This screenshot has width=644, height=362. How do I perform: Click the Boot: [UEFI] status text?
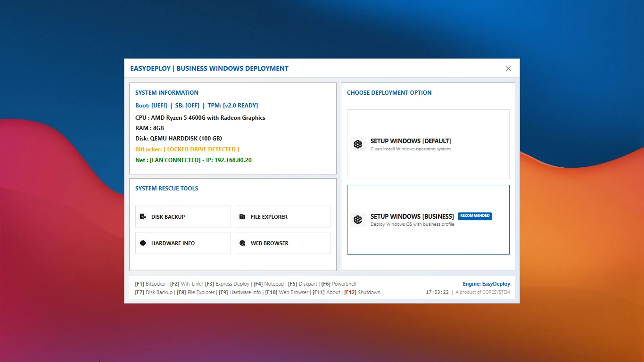point(151,106)
